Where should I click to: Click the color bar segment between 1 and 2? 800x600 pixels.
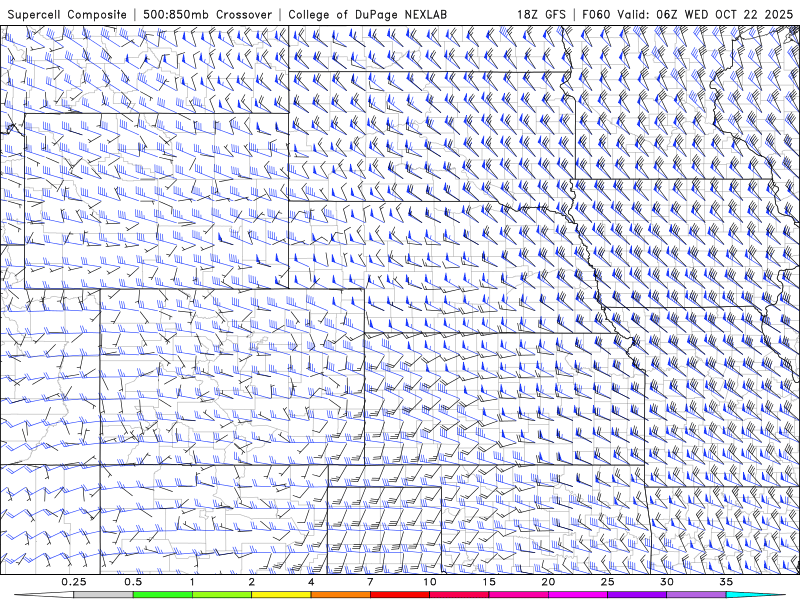coord(222,595)
